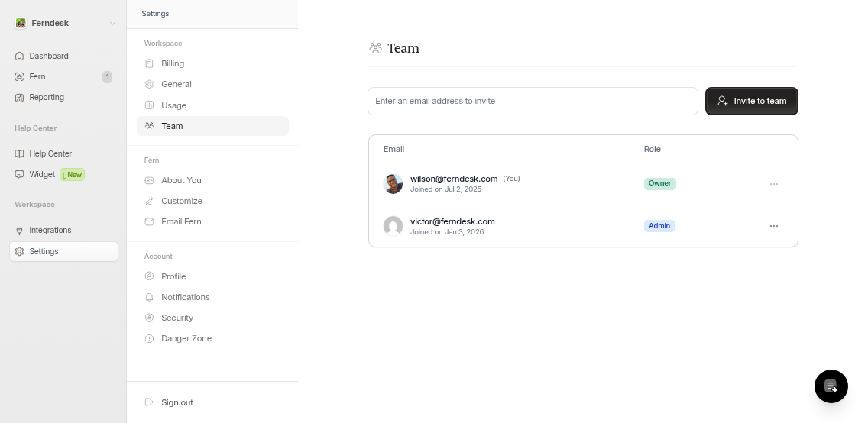Click the Fern notification count badge

pos(108,77)
